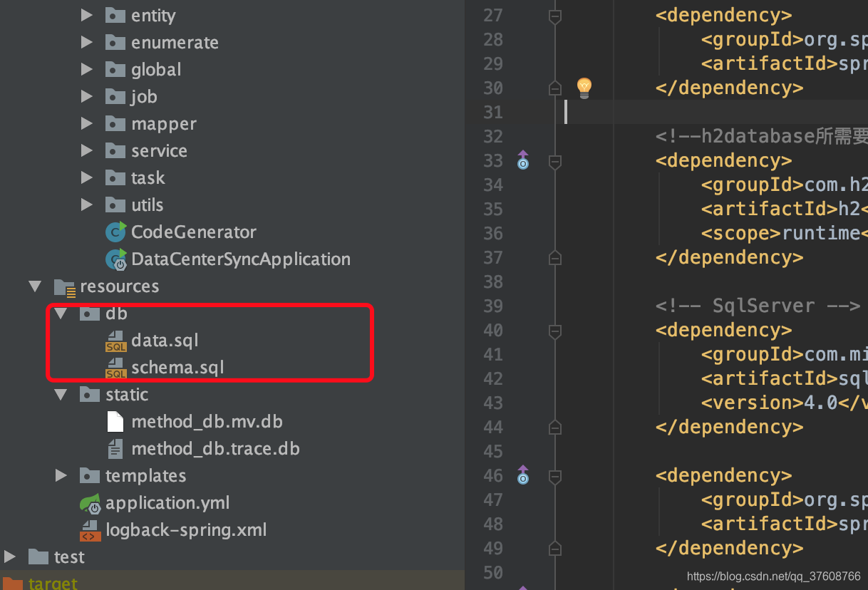Click the service package folder icon

(x=115, y=150)
